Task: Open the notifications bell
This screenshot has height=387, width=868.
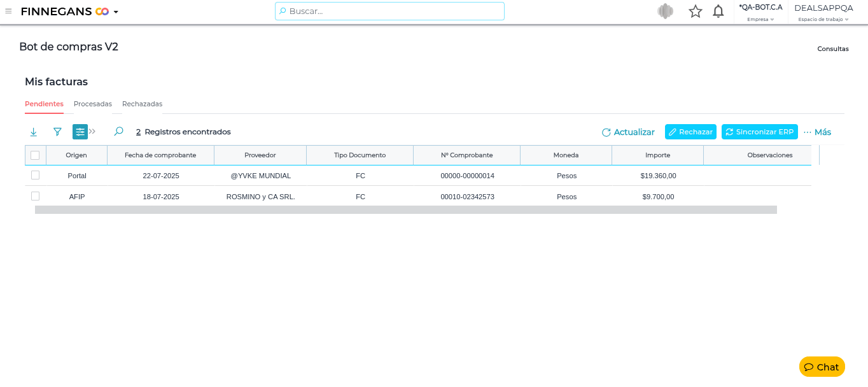Action: coord(718,11)
